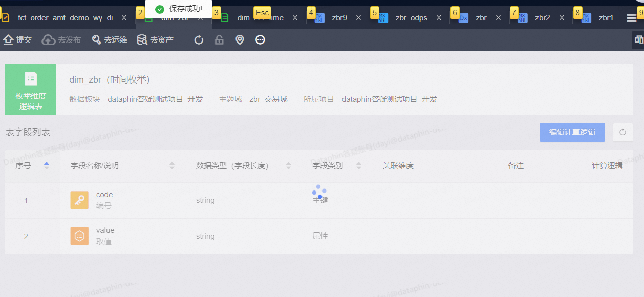Open the hamburger tab list menu
This screenshot has height=297, width=644.
tap(632, 18)
